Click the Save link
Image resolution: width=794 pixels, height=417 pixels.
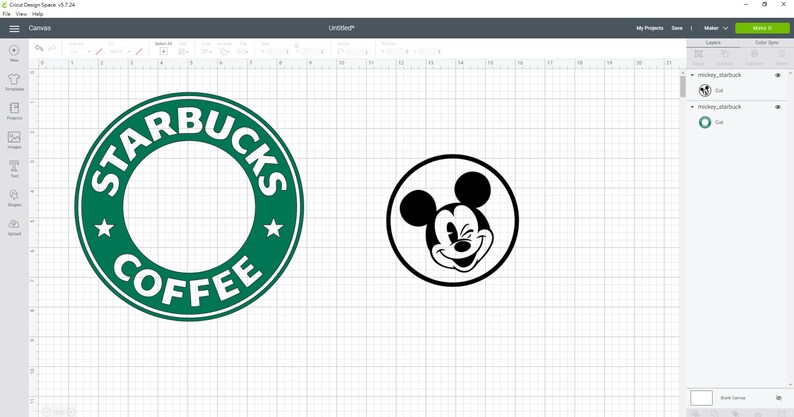pos(677,28)
